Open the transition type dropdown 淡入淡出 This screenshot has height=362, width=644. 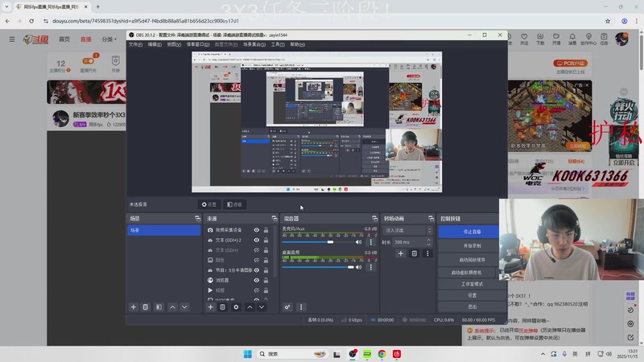(x=408, y=230)
